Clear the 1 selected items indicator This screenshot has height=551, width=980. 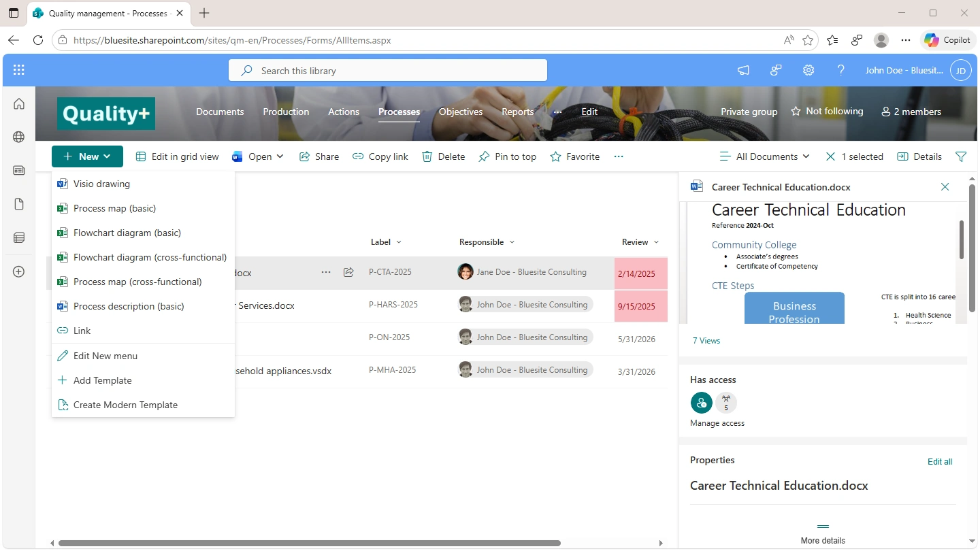(830, 156)
